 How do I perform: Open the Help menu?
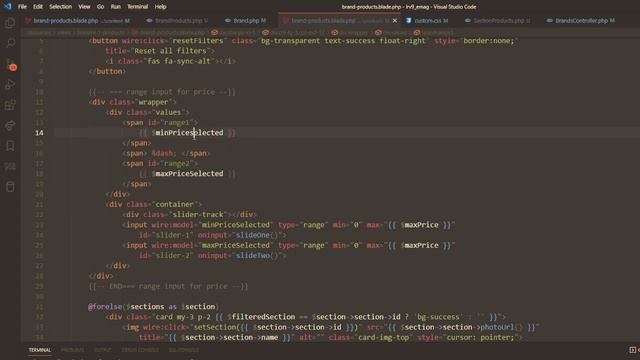click(x=160, y=7)
